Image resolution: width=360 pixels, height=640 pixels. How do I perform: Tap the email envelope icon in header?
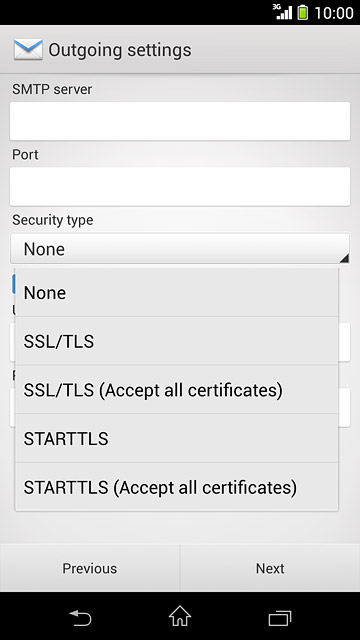click(x=28, y=50)
